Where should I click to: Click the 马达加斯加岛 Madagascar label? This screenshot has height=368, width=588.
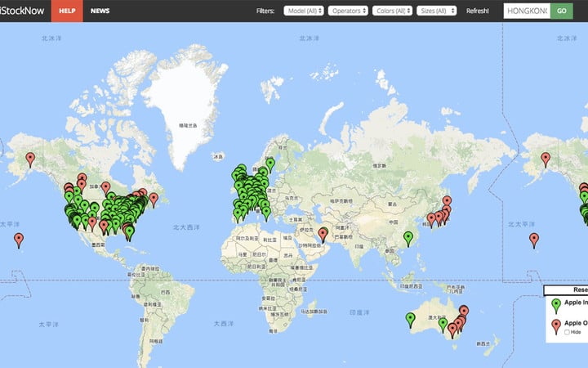314,312
